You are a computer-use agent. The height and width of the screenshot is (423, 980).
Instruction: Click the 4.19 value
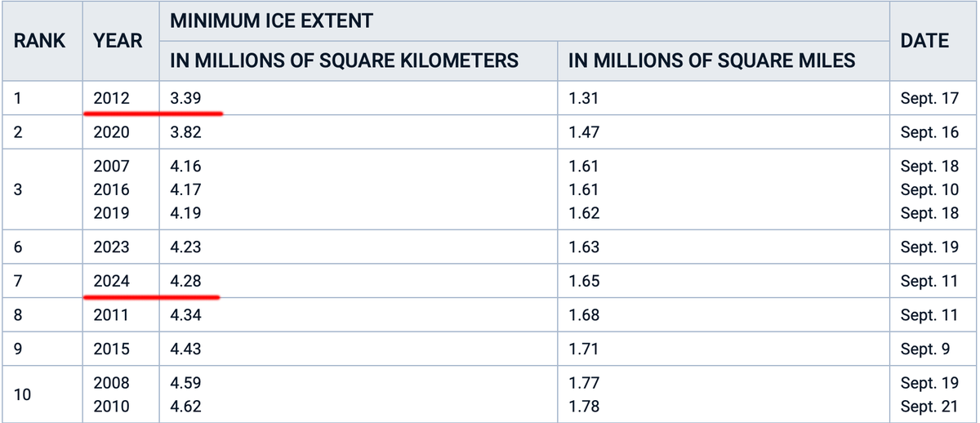(185, 213)
